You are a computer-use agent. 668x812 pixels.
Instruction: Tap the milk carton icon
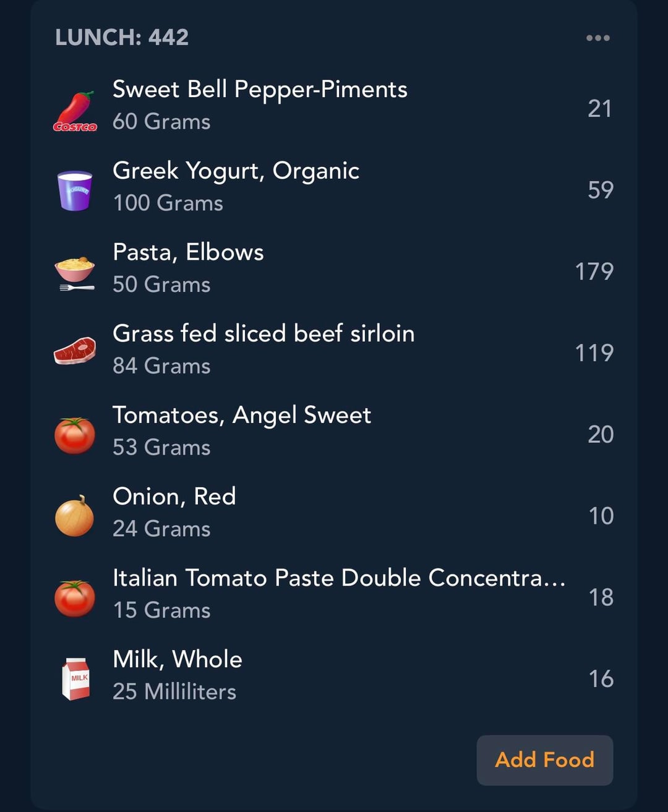click(75, 678)
